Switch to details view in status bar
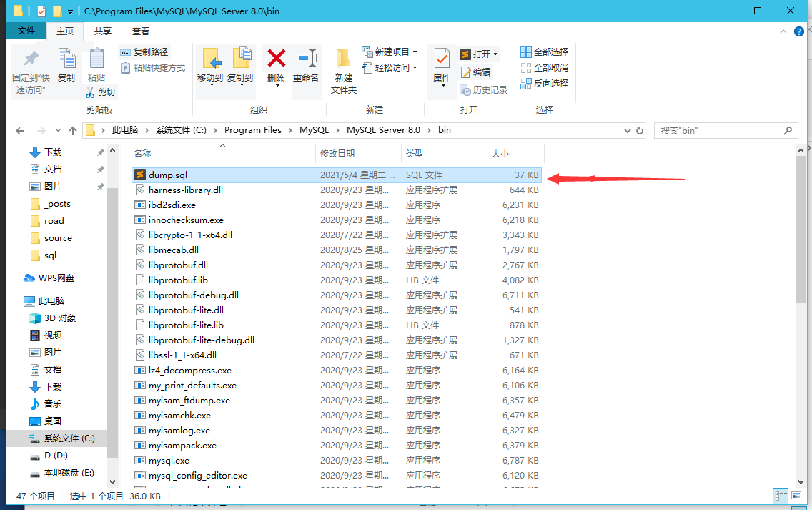 tap(781, 496)
